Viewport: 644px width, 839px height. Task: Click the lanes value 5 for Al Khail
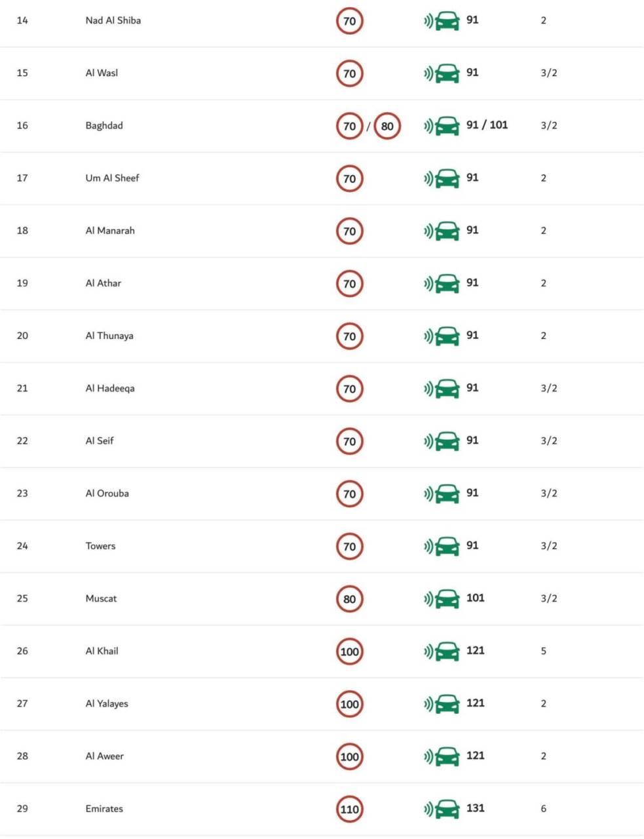coord(544,651)
